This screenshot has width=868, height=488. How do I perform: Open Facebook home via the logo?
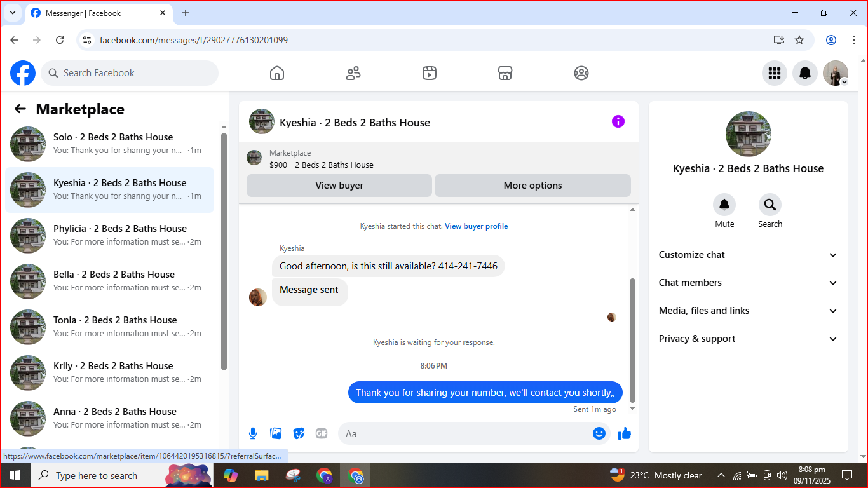coord(23,73)
